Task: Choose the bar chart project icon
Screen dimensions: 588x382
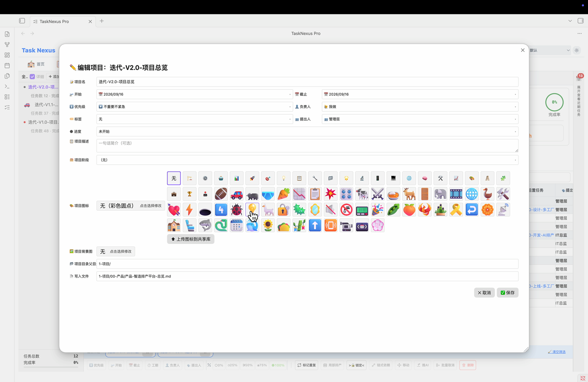Action: click(x=236, y=178)
